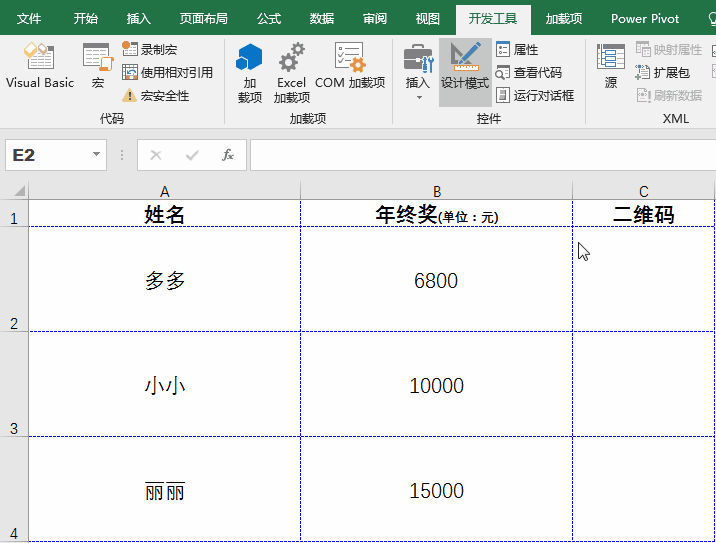Open the 宏 macros dialog
Screen dimensions: 716x543
(x=98, y=66)
